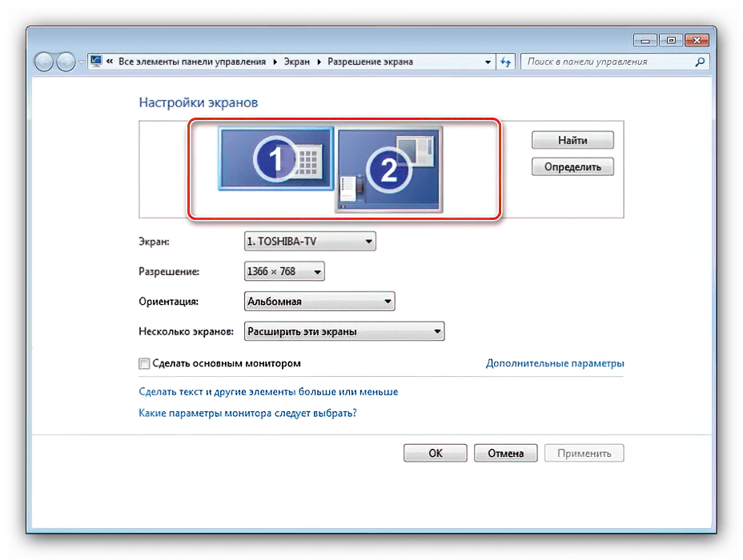The width and height of the screenshot is (743, 560).
Task: Expand arrow after Экран breadcrumb
Action: click(319, 62)
